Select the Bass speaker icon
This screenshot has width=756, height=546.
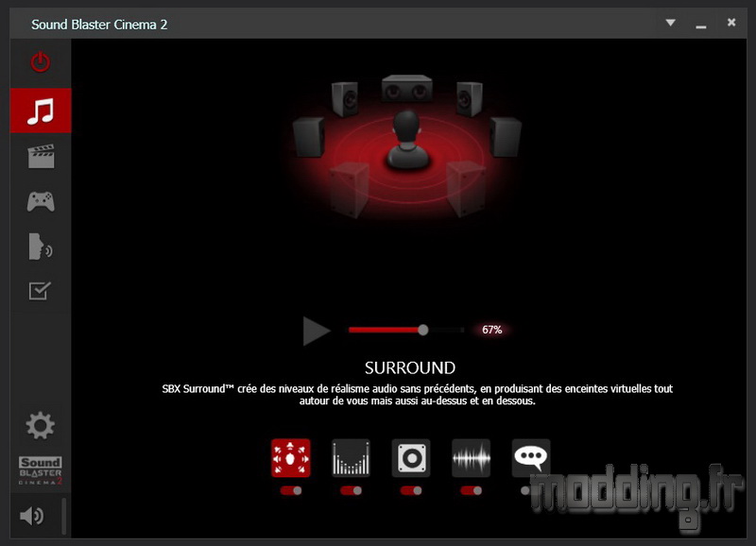click(411, 458)
